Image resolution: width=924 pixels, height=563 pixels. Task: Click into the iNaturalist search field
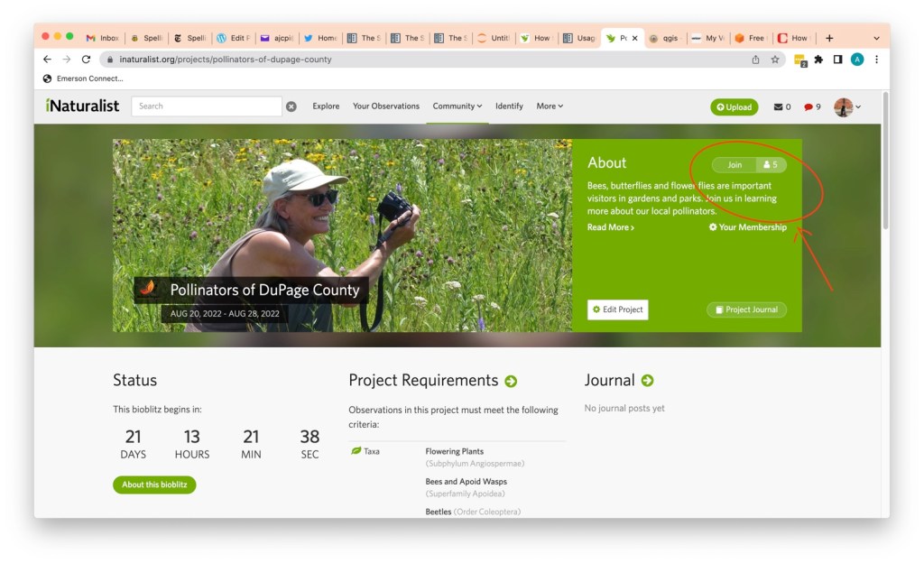(207, 106)
